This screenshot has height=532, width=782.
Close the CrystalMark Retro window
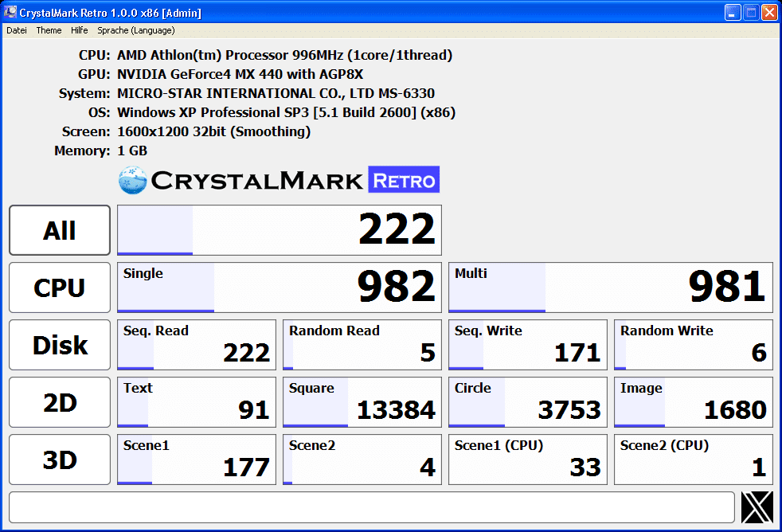pyautogui.click(x=769, y=13)
